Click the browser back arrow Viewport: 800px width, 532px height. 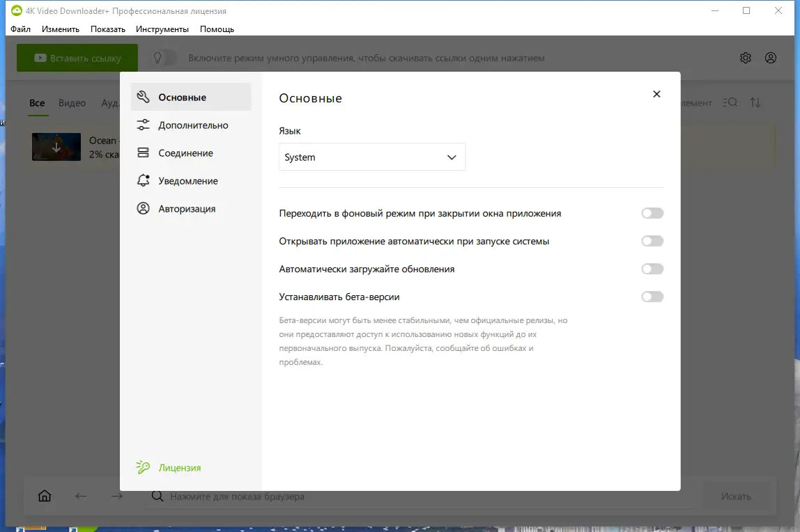point(81,496)
